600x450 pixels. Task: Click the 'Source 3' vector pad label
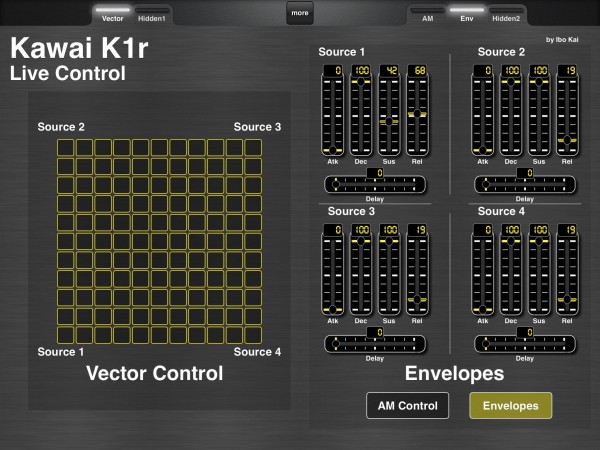pyautogui.click(x=257, y=127)
